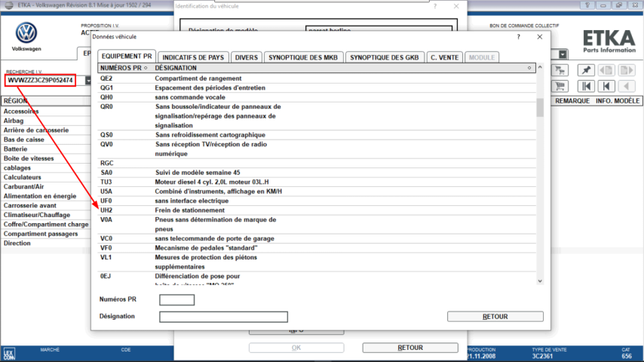This screenshot has width=644, height=362.
Task: Click the next page document icon
Action: tap(627, 70)
